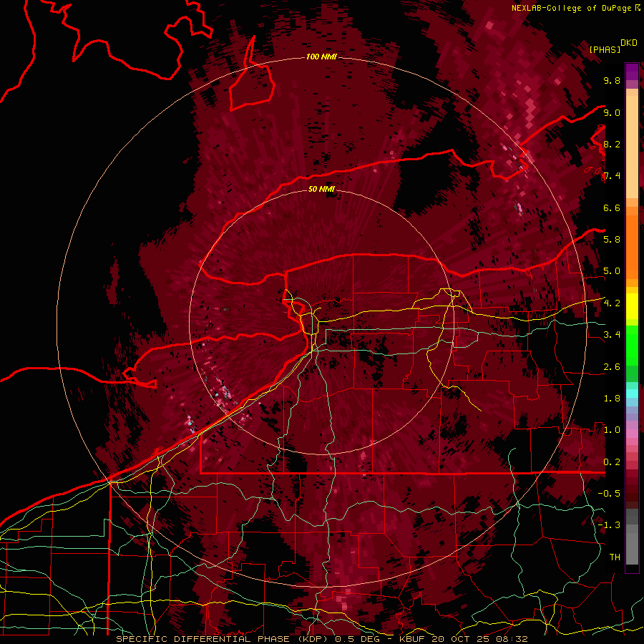Click the -0.5 value on the scale
644x644 pixels.
coord(609,494)
